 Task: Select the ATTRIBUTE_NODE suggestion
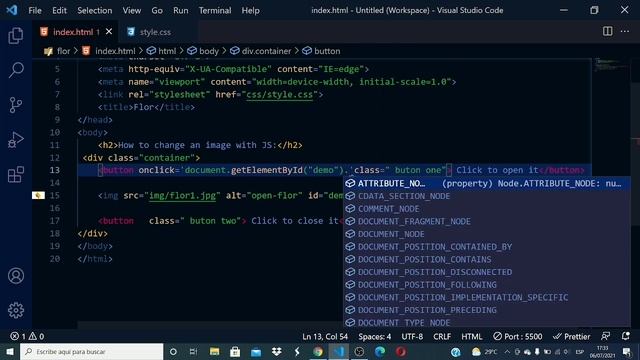pos(487,183)
